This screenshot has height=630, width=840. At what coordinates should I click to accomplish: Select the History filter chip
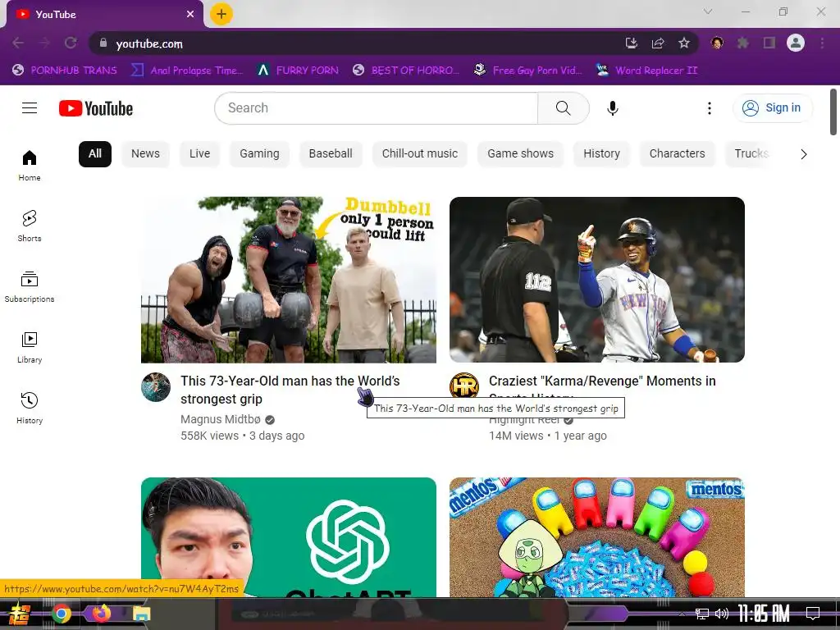[x=601, y=153]
